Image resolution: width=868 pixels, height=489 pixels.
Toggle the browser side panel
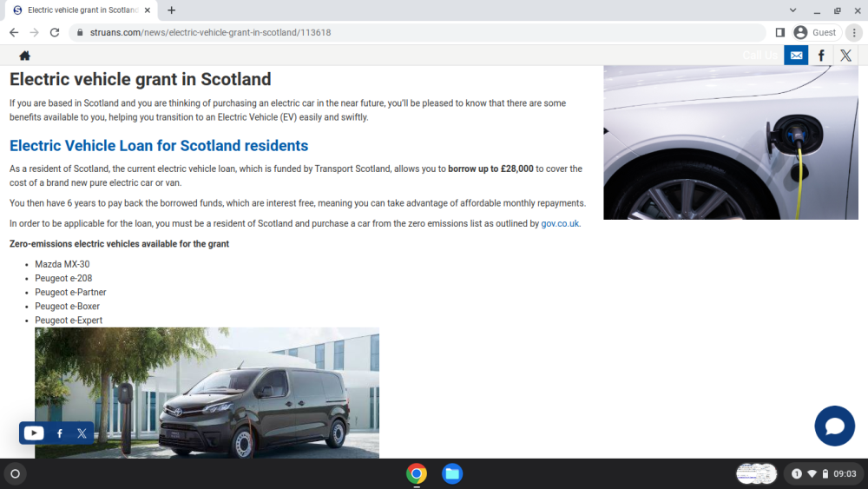coord(780,33)
